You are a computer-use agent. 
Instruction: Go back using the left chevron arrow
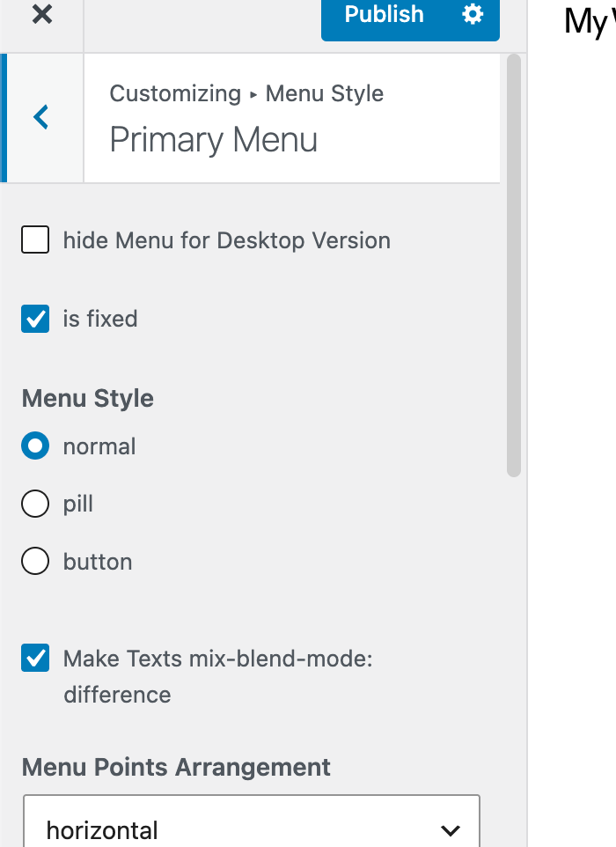point(41,117)
